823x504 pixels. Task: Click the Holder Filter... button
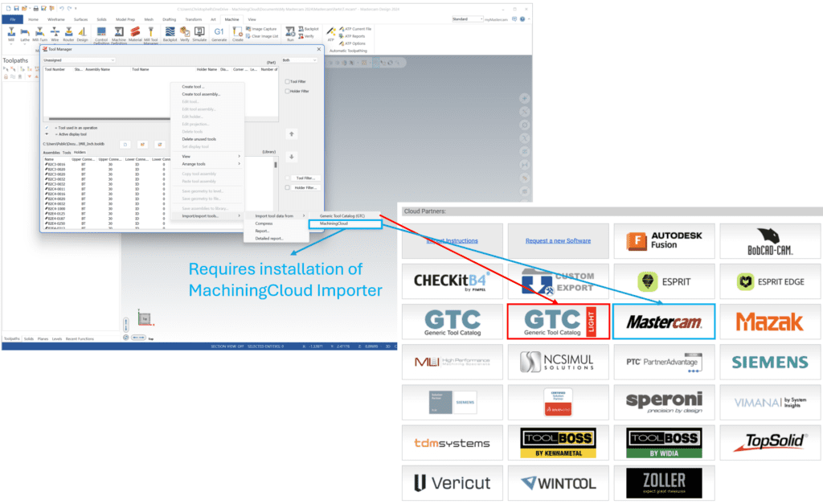coord(305,187)
